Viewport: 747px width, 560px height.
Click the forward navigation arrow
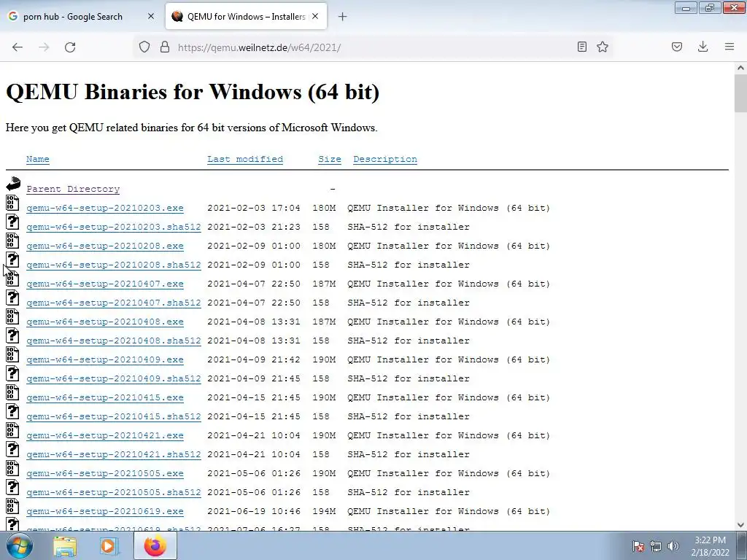[x=44, y=47]
